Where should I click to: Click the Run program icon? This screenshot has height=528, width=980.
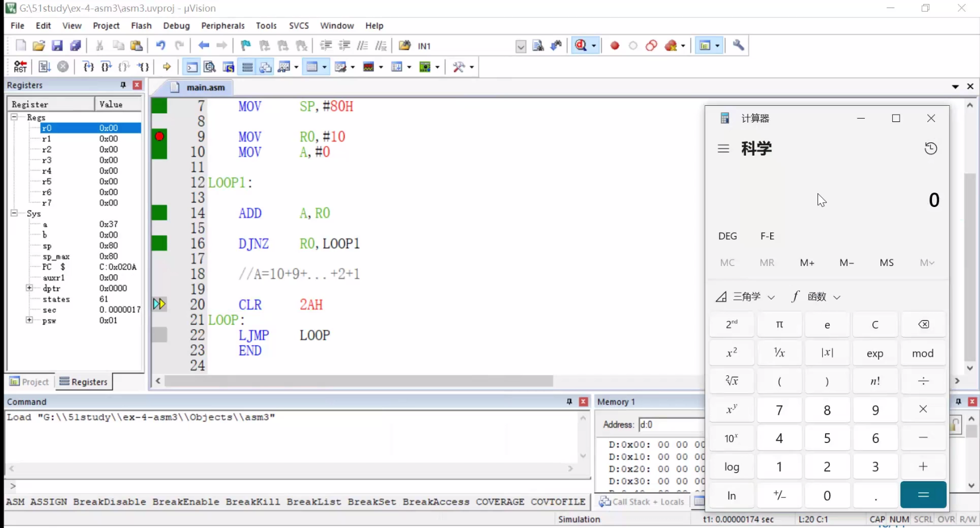click(45, 67)
